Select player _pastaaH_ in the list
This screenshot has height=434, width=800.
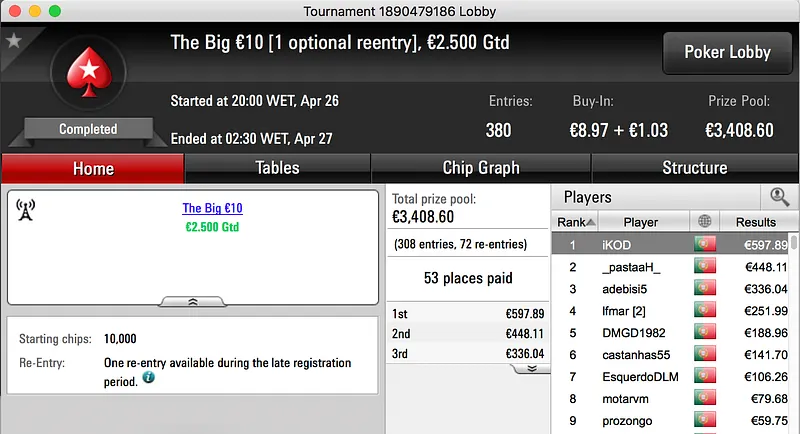coord(633,267)
